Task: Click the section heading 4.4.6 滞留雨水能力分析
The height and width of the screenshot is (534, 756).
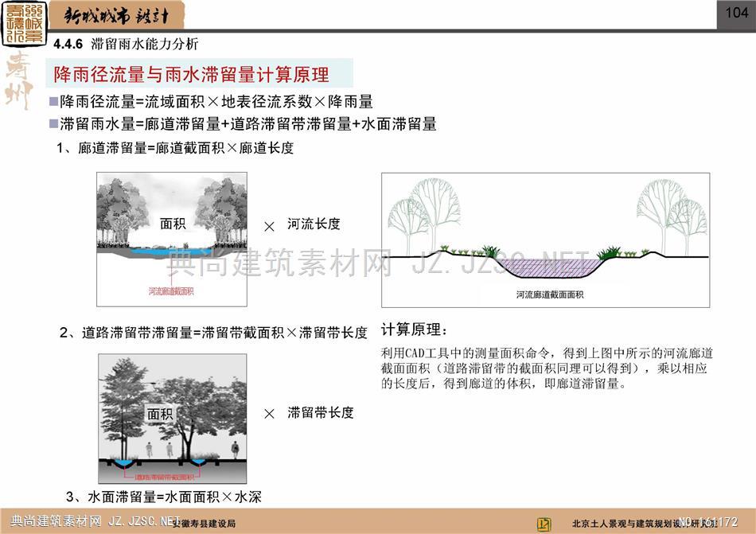Action: [x=126, y=44]
